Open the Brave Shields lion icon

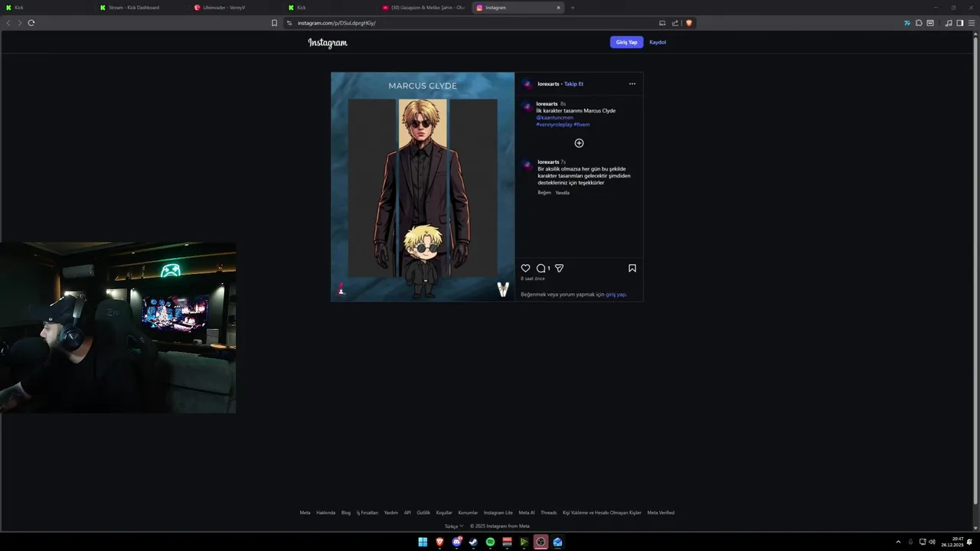point(689,23)
